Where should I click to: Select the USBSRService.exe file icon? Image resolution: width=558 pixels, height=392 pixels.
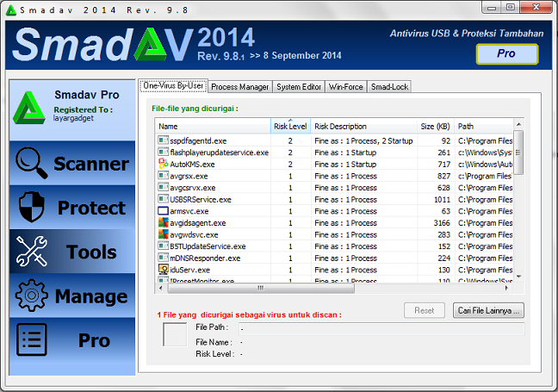pyautogui.click(x=163, y=199)
